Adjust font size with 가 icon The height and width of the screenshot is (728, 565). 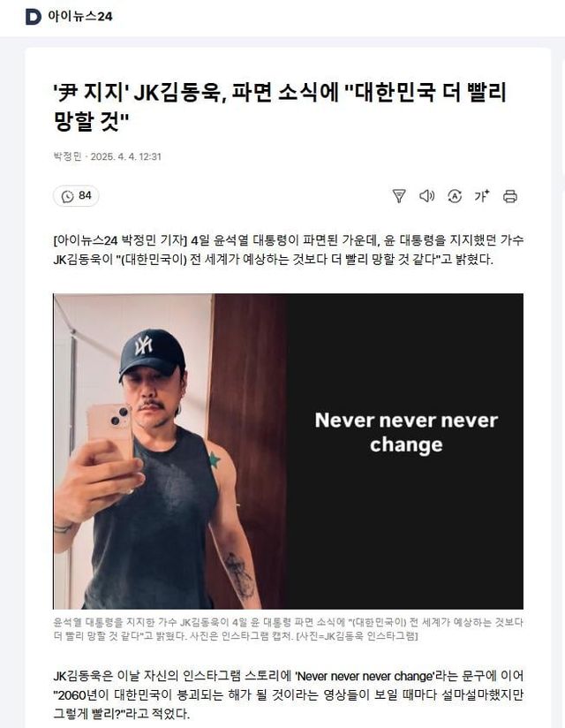482,196
